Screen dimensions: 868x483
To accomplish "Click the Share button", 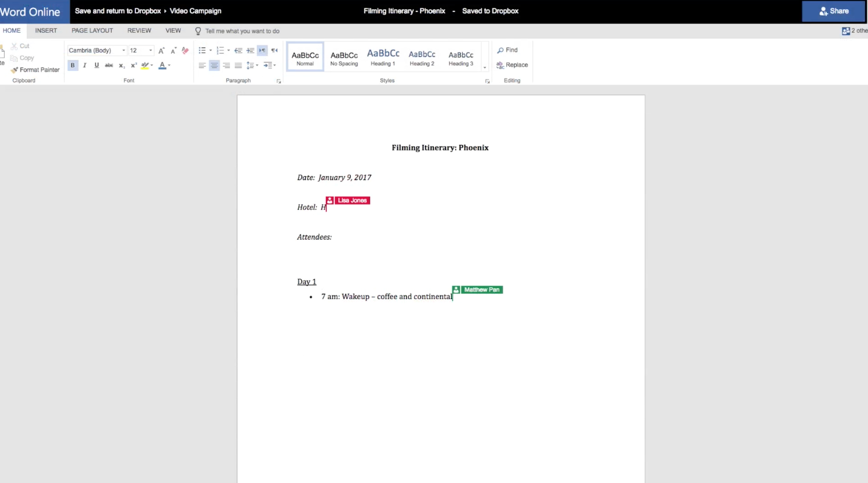I will [834, 11].
